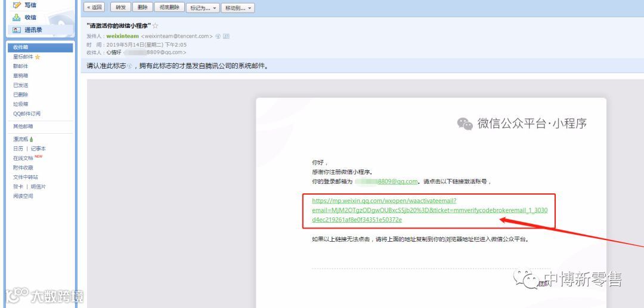
Task: Click the Tencent verification badge beside sender address
Action: coord(218,36)
